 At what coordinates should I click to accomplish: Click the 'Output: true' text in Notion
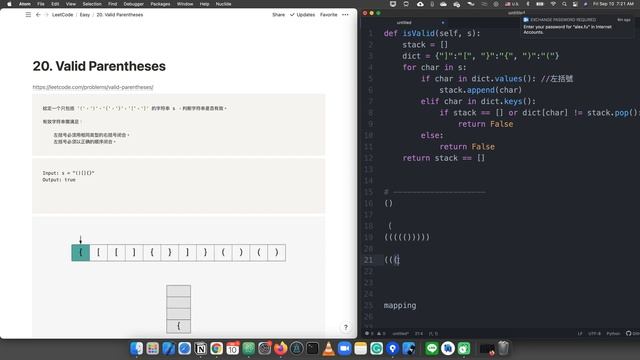point(59,180)
